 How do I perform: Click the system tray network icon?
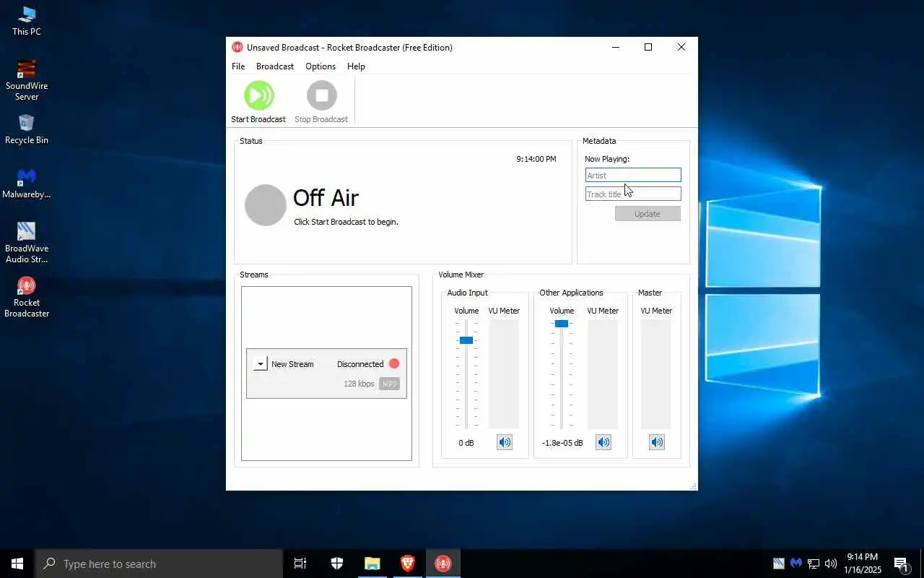click(814, 564)
